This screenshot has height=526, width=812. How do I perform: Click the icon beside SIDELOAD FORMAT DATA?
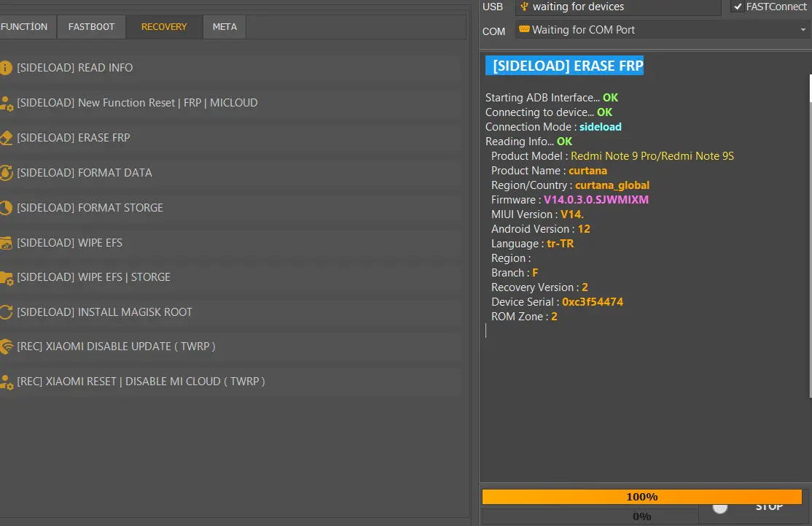tap(6, 173)
